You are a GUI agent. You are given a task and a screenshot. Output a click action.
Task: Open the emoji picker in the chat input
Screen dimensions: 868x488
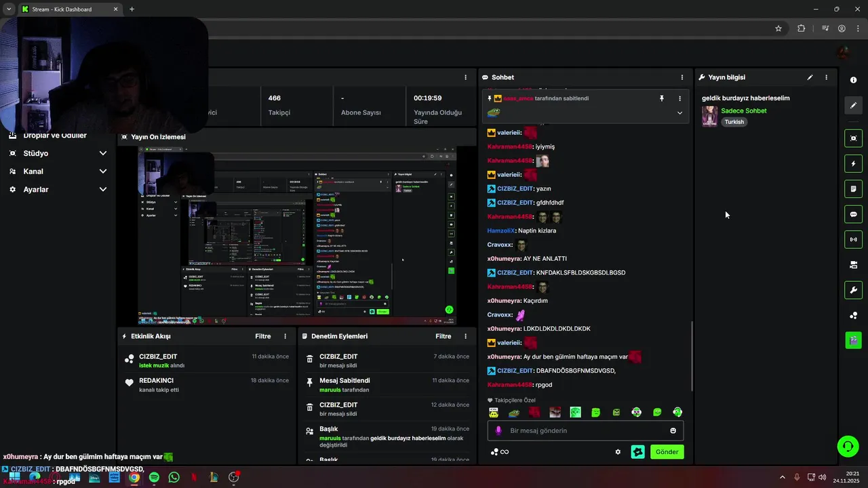tap(673, 430)
